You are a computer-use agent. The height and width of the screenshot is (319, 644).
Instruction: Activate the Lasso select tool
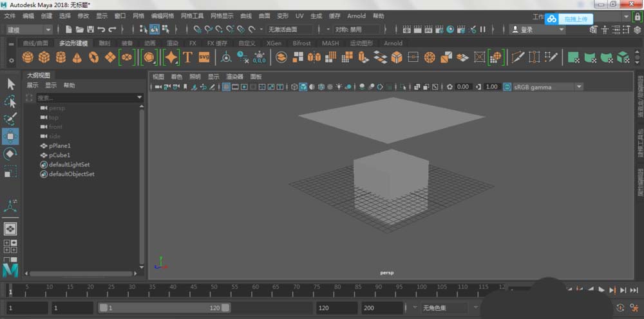pos(10,102)
